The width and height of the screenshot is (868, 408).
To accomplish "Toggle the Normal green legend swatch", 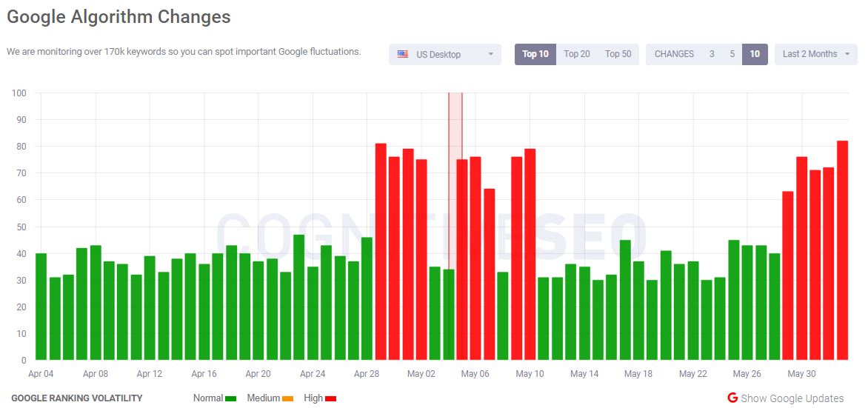I will tap(231, 398).
